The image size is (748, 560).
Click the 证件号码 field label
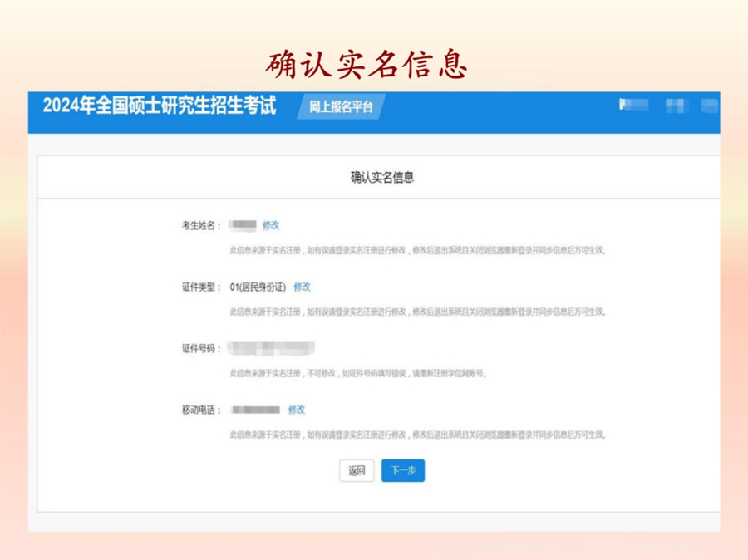coord(201,349)
